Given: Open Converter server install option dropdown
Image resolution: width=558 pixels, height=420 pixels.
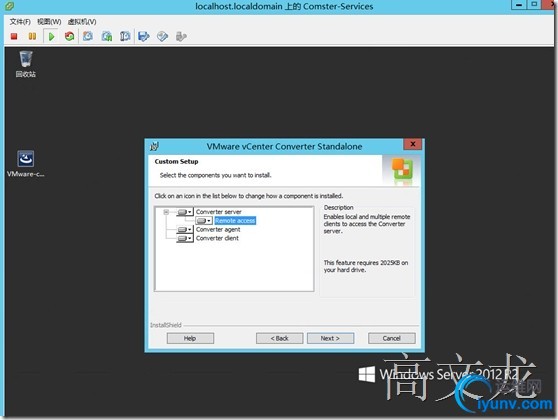Looking at the screenshot, I should pyautogui.click(x=185, y=212).
